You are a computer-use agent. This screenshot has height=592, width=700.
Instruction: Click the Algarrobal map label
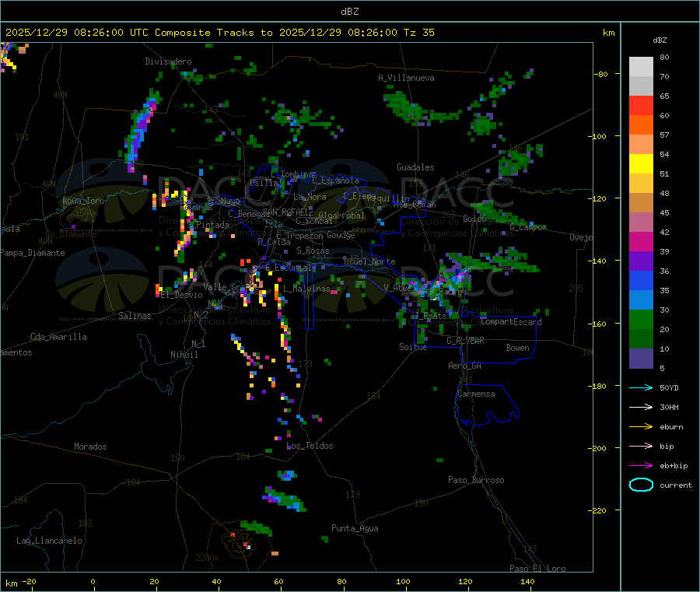(341, 215)
